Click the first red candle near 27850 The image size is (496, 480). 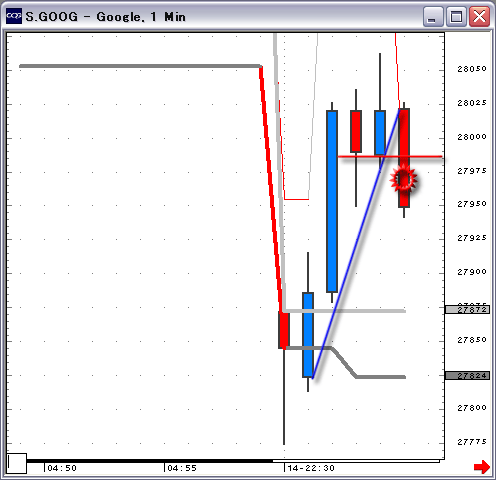(x=284, y=330)
